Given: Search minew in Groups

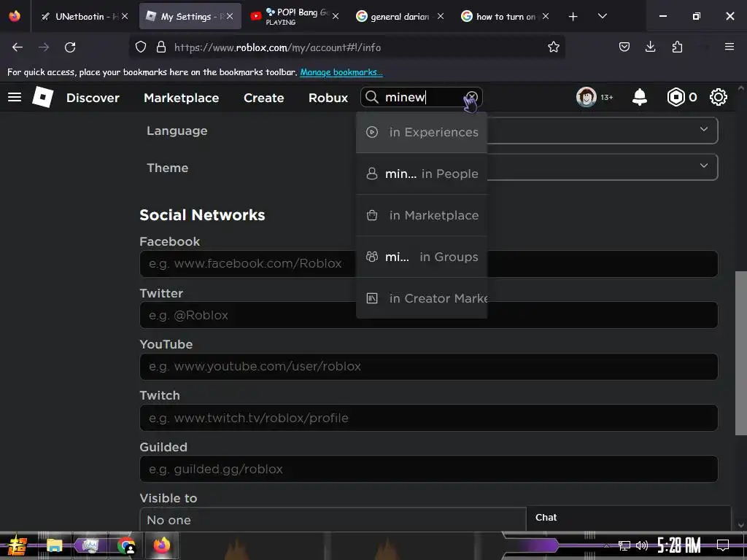Looking at the screenshot, I should (422, 257).
